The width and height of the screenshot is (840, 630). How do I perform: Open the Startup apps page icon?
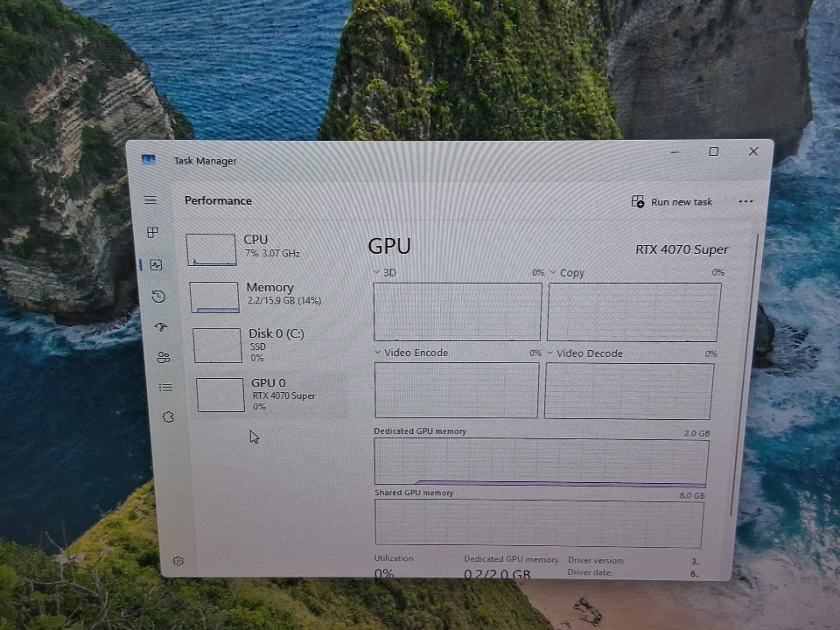(x=161, y=326)
